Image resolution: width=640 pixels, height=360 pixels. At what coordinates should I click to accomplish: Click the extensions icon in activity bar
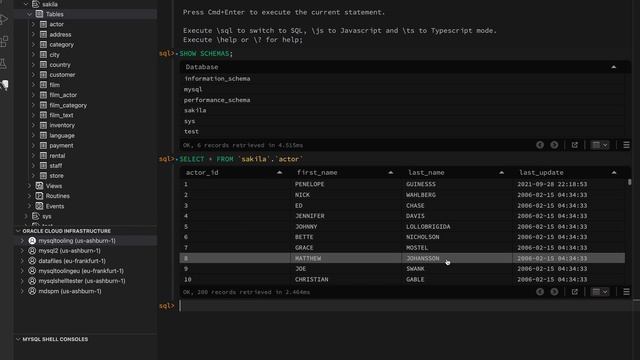4,41
